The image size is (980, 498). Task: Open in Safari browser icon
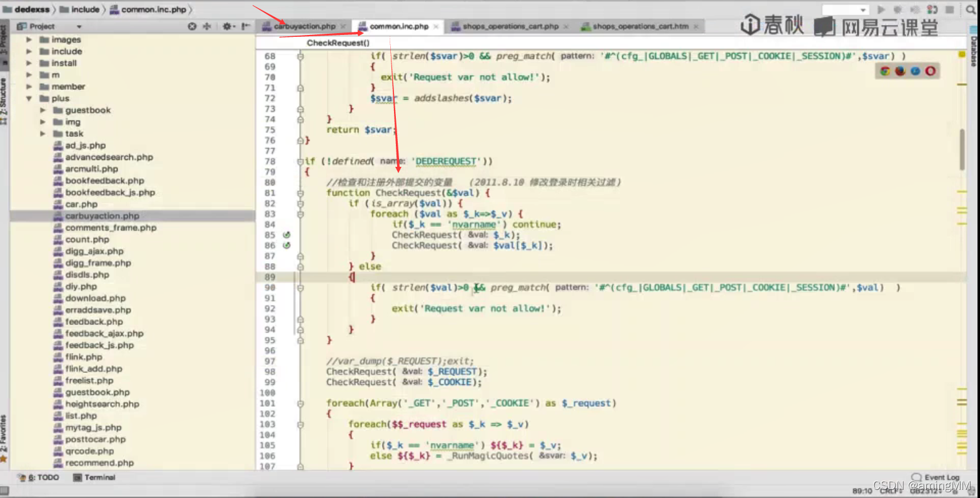tap(915, 71)
